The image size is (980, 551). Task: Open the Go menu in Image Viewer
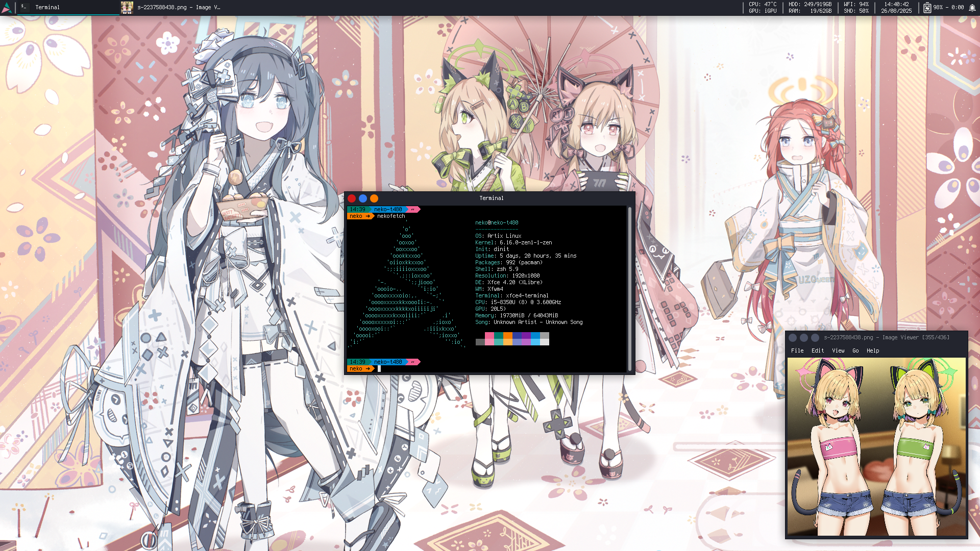[855, 351]
